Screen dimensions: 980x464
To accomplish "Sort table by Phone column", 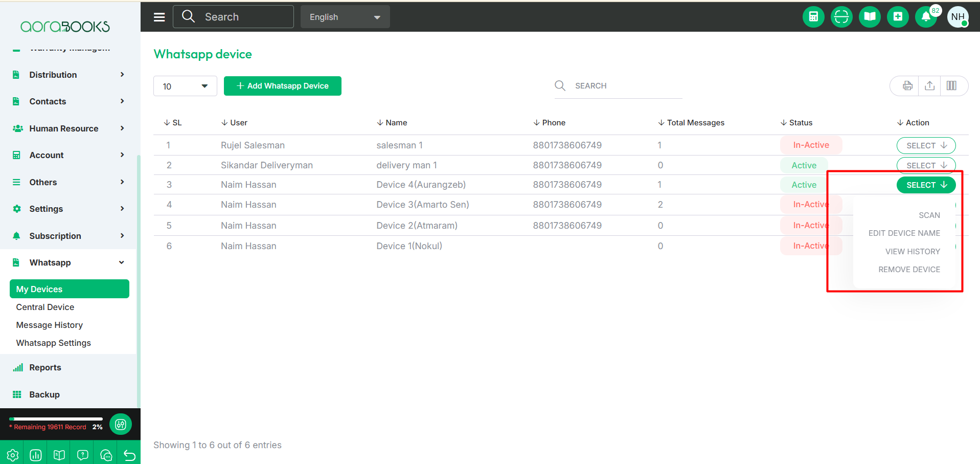I will pos(549,123).
